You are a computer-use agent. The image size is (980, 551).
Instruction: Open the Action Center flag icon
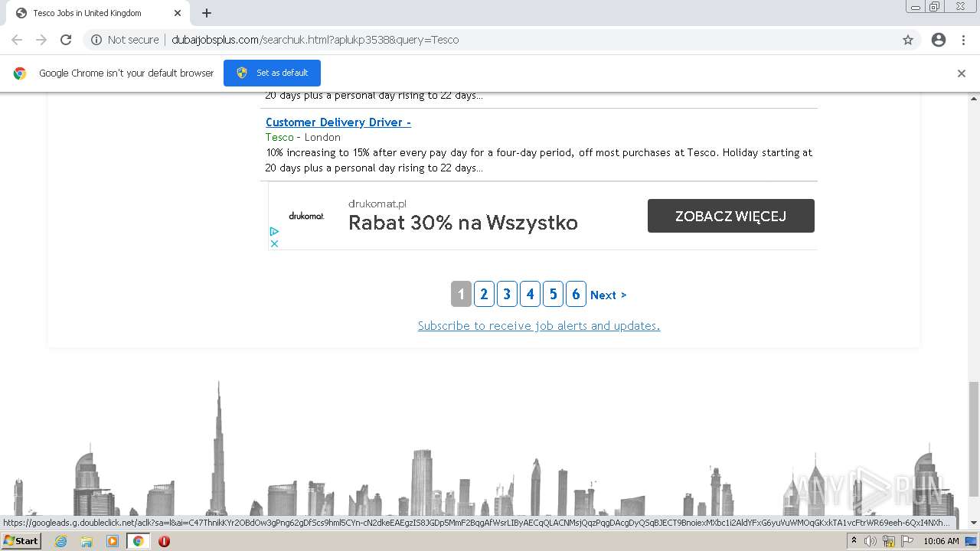pyautogui.click(x=907, y=541)
